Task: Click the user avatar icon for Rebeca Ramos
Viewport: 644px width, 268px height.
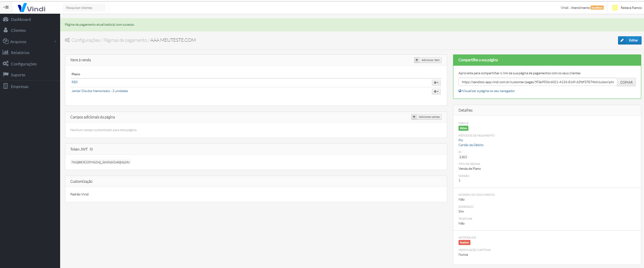Action: point(615,8)
